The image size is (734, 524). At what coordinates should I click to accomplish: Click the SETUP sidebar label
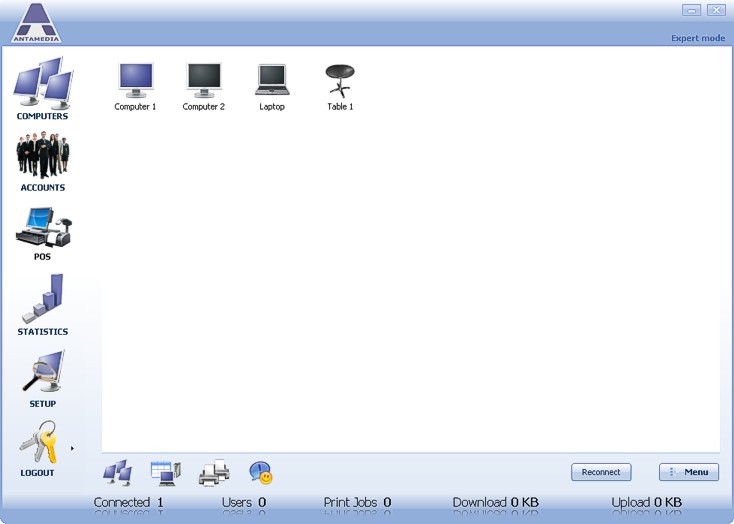(43, 404)
